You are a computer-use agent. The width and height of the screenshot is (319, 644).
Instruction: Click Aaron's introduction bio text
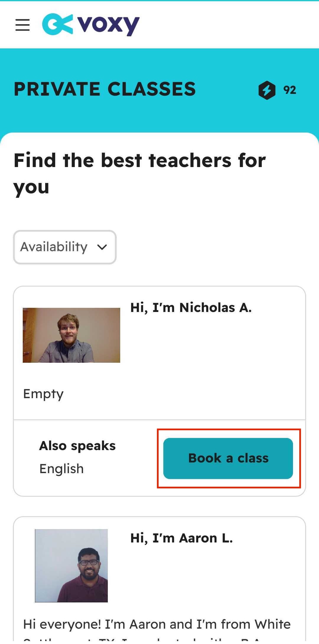157,624
